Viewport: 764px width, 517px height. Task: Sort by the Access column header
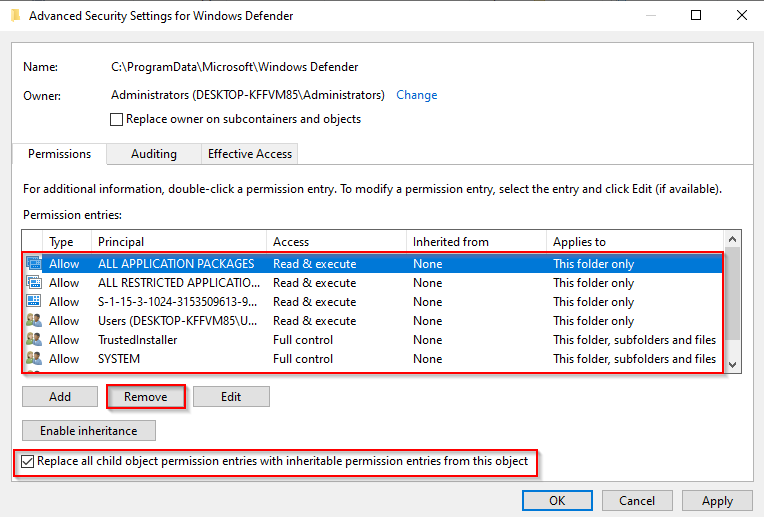(337, 242)
